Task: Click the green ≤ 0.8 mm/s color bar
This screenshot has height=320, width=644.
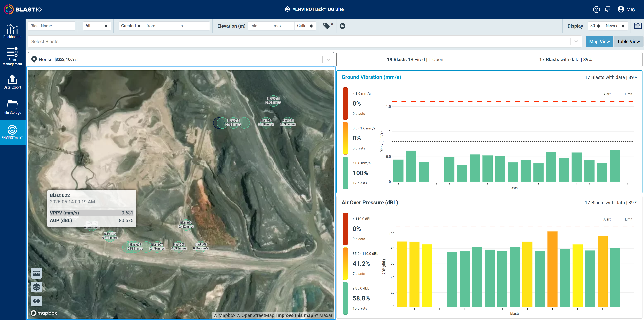Action: click(345, 173)
